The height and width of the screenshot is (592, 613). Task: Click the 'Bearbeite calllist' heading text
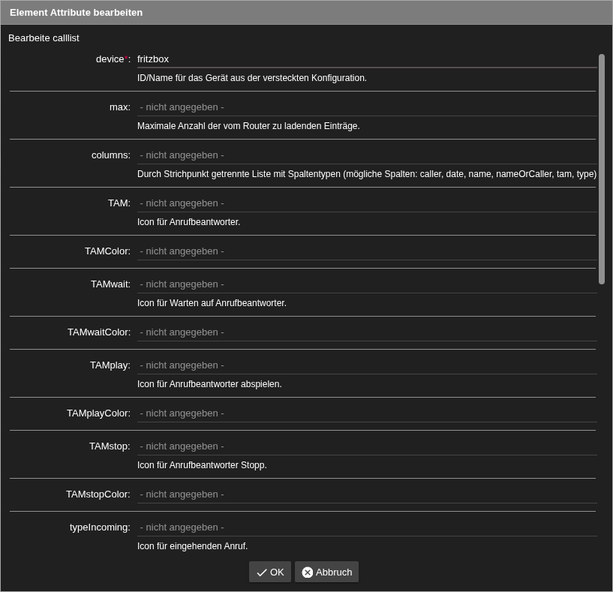click(x=44, y=38)
